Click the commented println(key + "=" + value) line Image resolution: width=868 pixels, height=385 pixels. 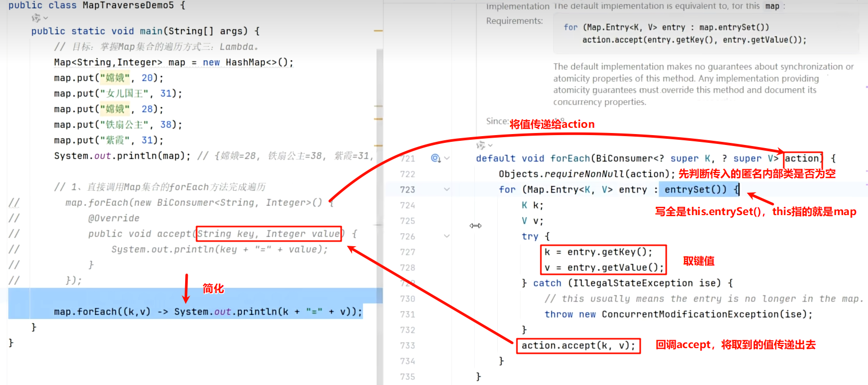pos(219,249)
